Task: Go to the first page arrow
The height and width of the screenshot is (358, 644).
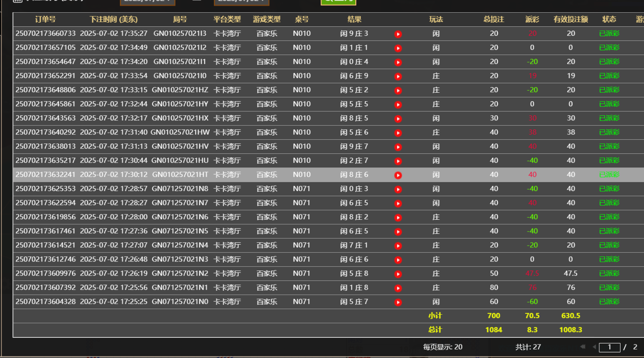Action: pos(583,347)
